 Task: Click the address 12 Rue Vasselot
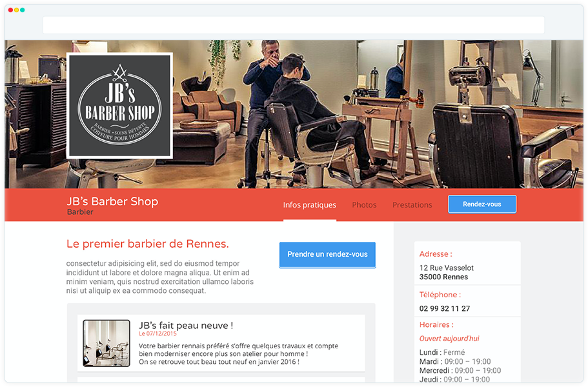(446, 268)
